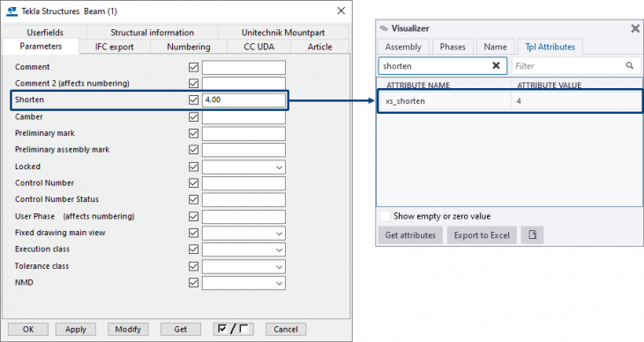Toggle the Execution class checkbox

point(193,249)
